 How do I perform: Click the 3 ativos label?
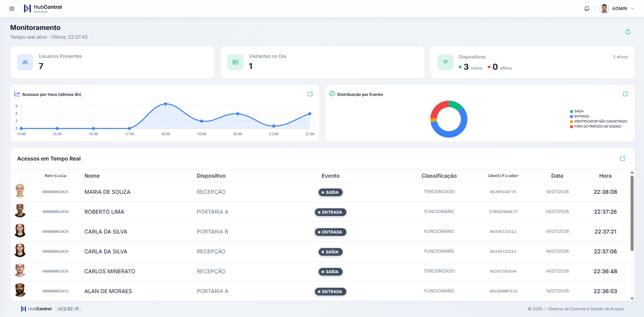click(620, 57)
